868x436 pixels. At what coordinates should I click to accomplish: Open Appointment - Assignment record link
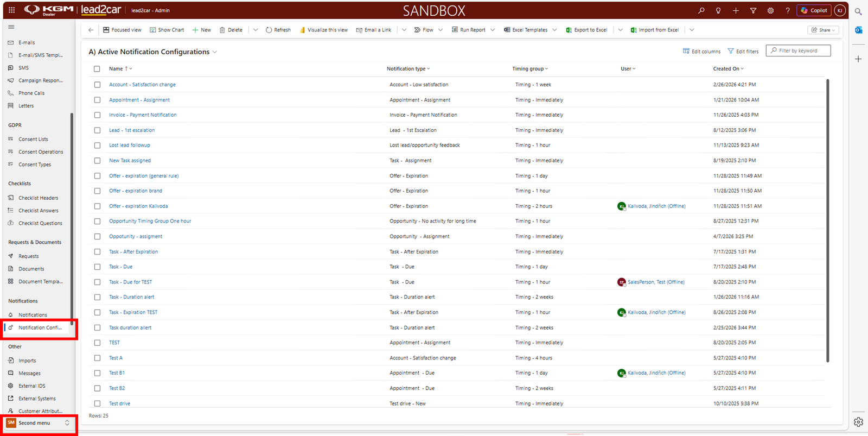pos(139,100)
